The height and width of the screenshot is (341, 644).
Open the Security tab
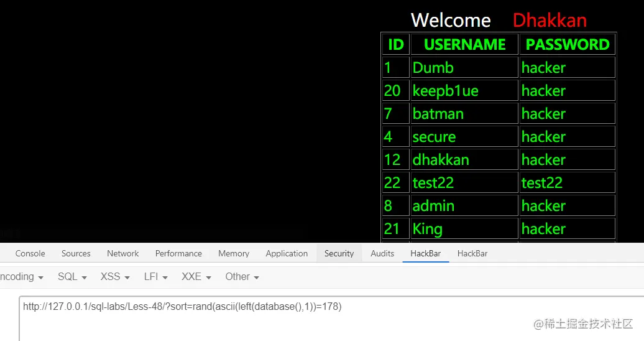click(x=339, y=253)
